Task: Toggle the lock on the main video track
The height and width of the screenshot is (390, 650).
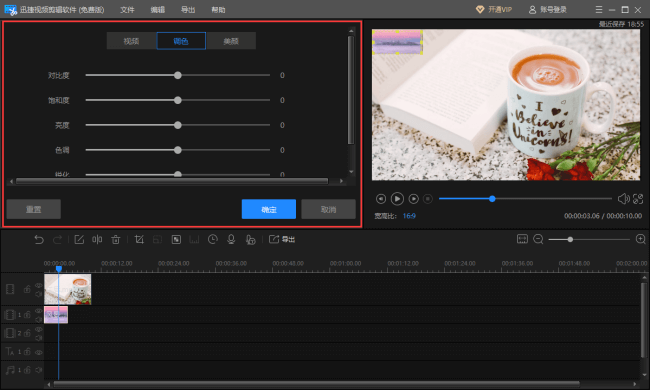Action: 27,289
